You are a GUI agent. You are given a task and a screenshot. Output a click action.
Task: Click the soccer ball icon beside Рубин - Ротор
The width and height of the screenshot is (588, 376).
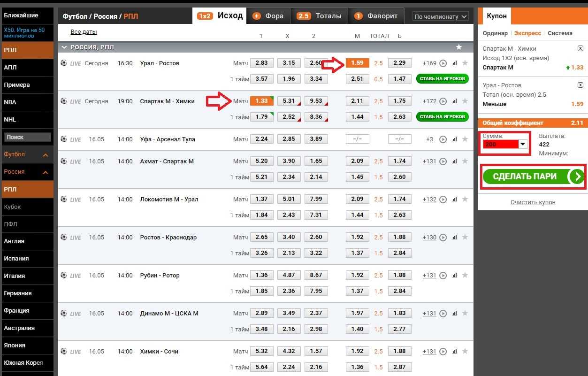point(64,275)
